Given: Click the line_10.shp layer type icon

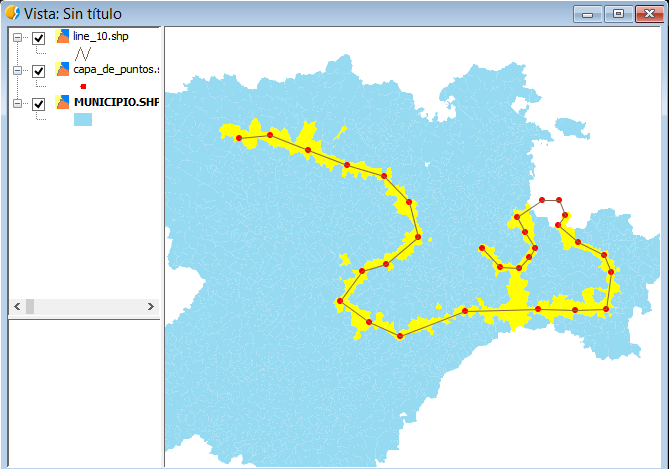Looking at the screenshot, I should tap(63, 37).
